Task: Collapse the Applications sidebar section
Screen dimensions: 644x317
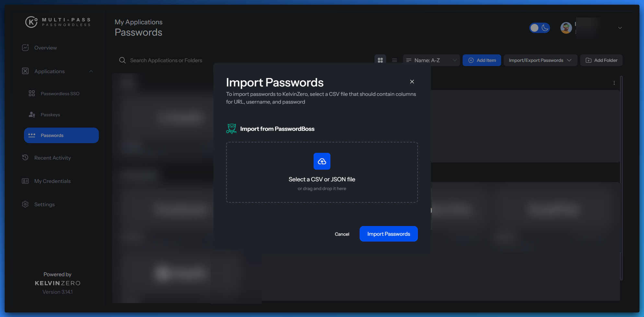Action: [91, 71]
